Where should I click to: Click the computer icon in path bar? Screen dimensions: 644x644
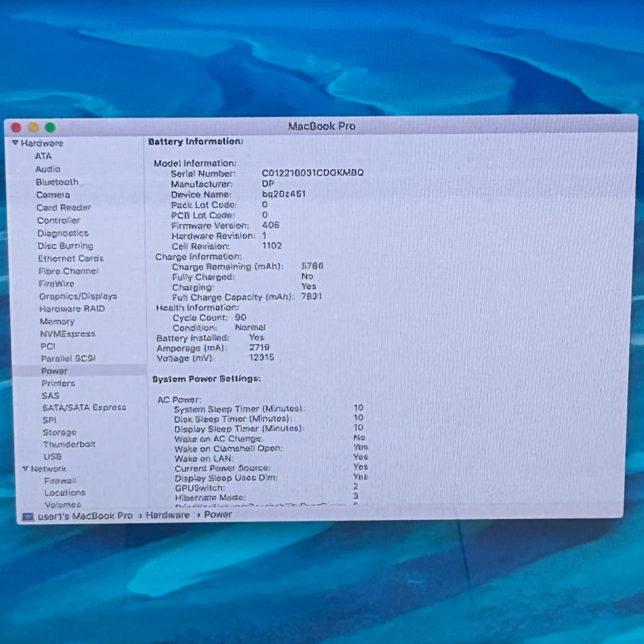(28, 517)
